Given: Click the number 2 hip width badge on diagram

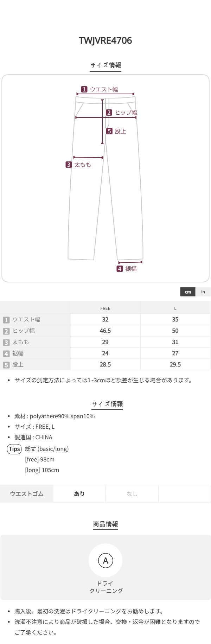Looking at the screenshot, I should (109, 113).
